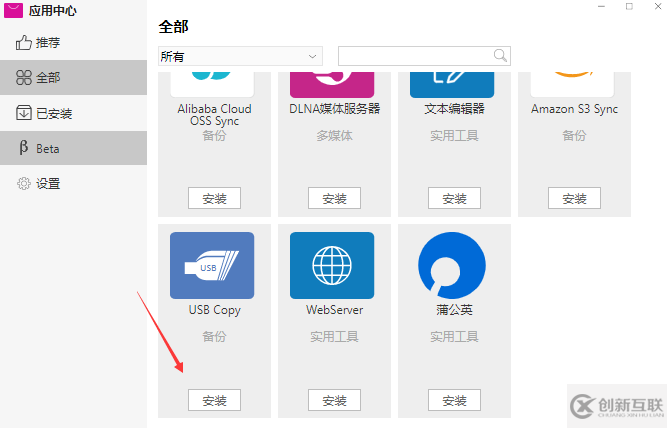This screenshot has width=667, height=428.
Task: Open the 文本编辑器 blue icon
Action: 452,85
